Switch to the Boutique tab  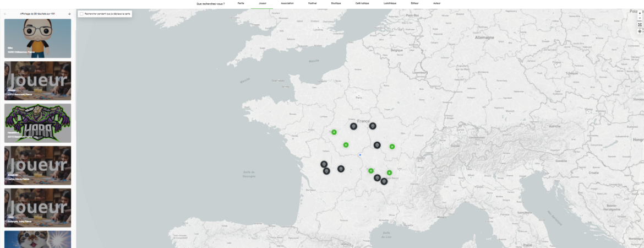tap(336, 3)
